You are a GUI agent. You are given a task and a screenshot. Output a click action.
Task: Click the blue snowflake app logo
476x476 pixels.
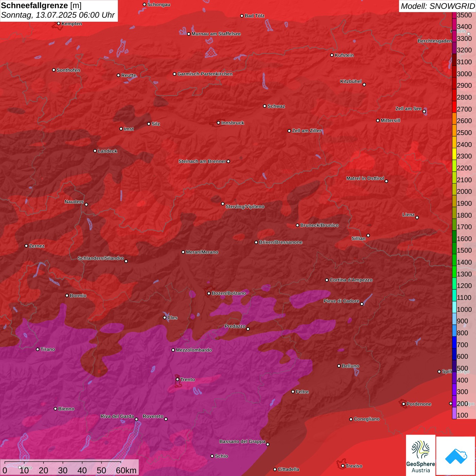(x=456, y=456)
